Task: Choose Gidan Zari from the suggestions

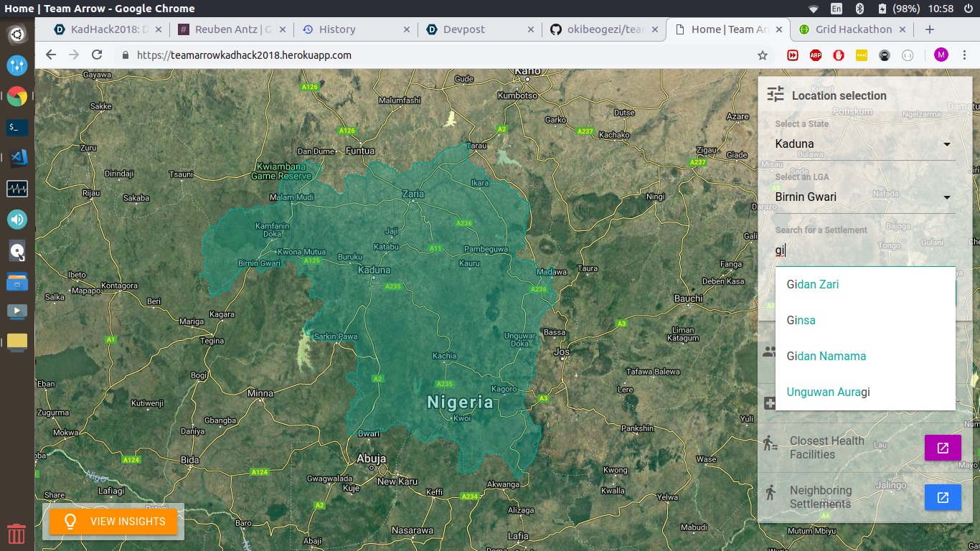Action: point(865,284)
